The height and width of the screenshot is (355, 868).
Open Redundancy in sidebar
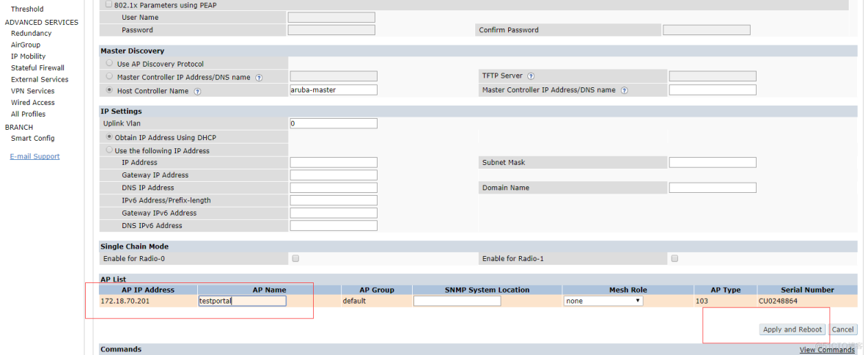pos(31,33)
